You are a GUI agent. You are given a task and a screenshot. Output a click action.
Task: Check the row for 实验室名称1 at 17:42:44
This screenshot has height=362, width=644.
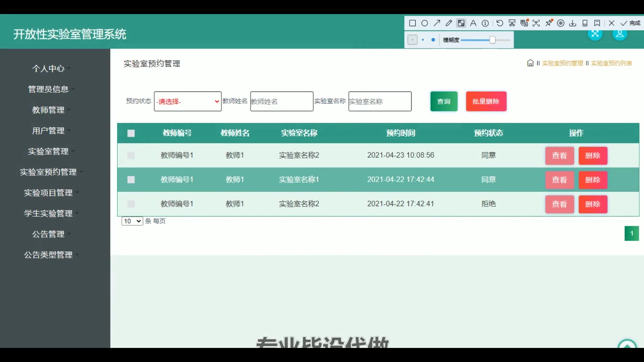click(x=131, y=180)
